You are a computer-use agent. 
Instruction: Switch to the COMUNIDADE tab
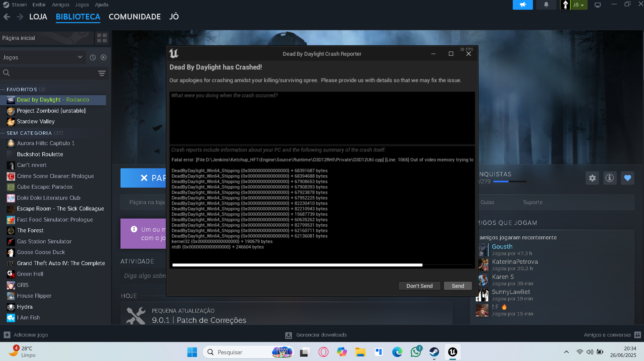(x=135, y=17)
